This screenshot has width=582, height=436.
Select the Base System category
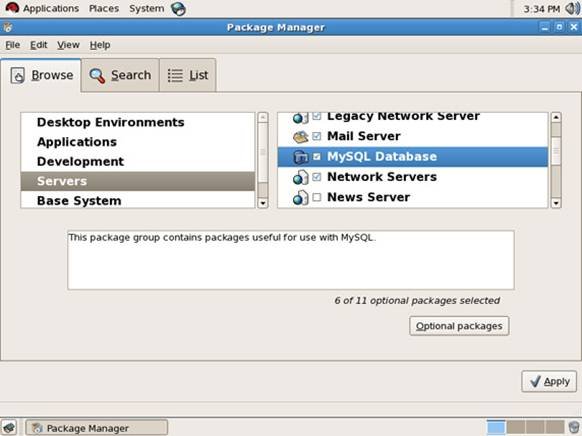pos(138,200)
